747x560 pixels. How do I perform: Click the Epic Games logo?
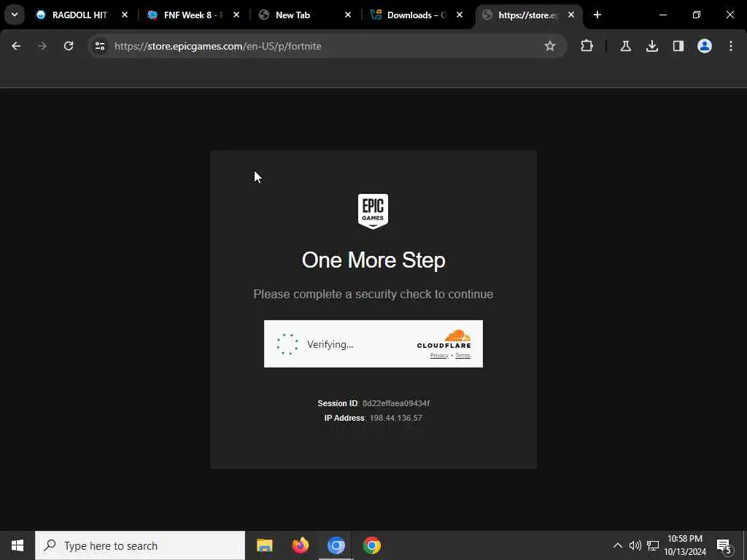373,211
